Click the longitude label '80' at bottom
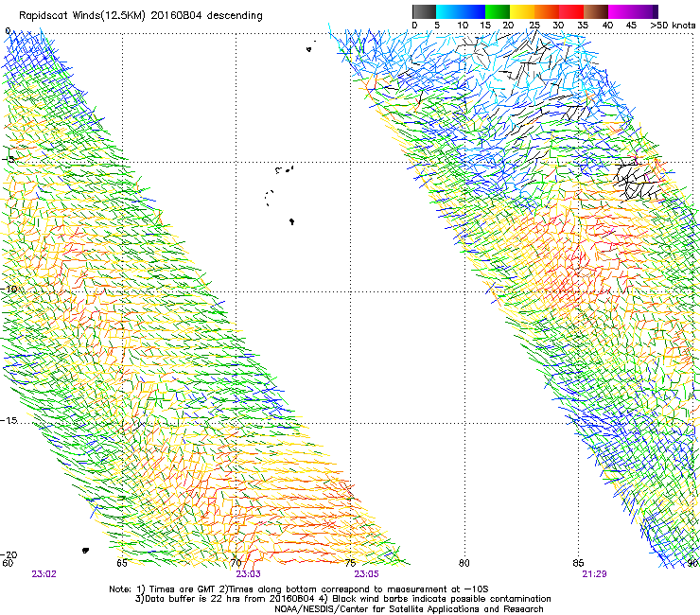The height and width of the screenshot is (615, 700). click(x=464, y=563)
